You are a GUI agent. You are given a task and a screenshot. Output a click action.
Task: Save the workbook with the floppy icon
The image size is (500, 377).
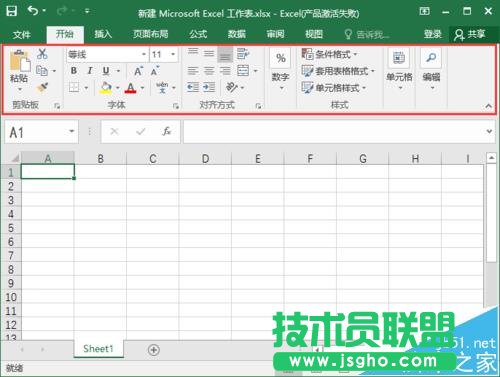(12, 11)
